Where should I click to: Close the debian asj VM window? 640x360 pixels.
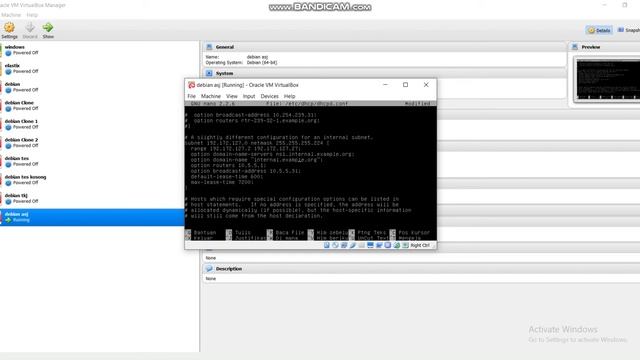(426, 85)
